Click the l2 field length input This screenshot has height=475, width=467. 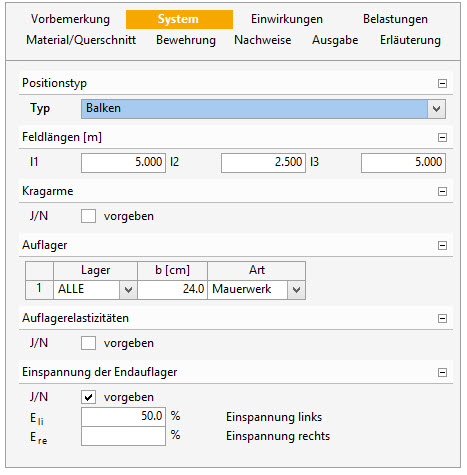click(x=263, y=163)
